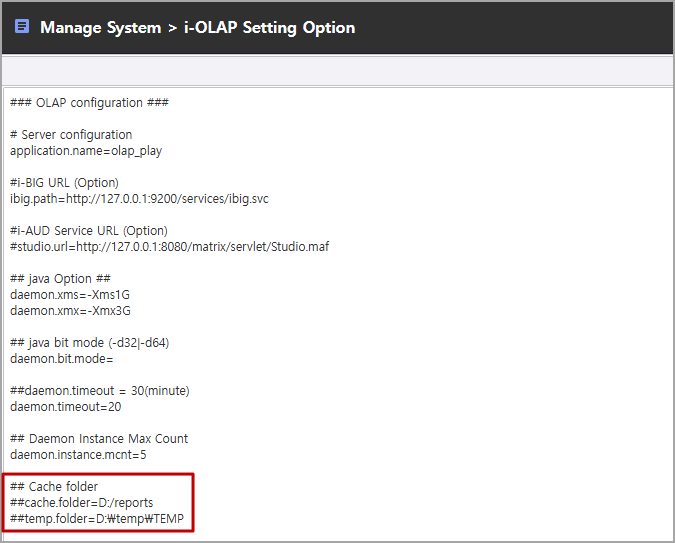675x543 pixels.
Task: Click the '#i-BIG URL (Option)' comment
Action: click(64, 183)
